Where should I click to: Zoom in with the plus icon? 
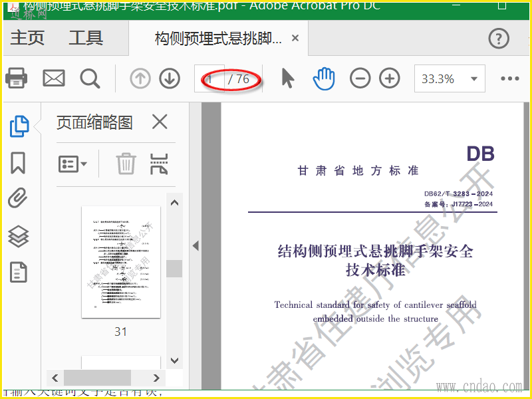pos(390,78)
